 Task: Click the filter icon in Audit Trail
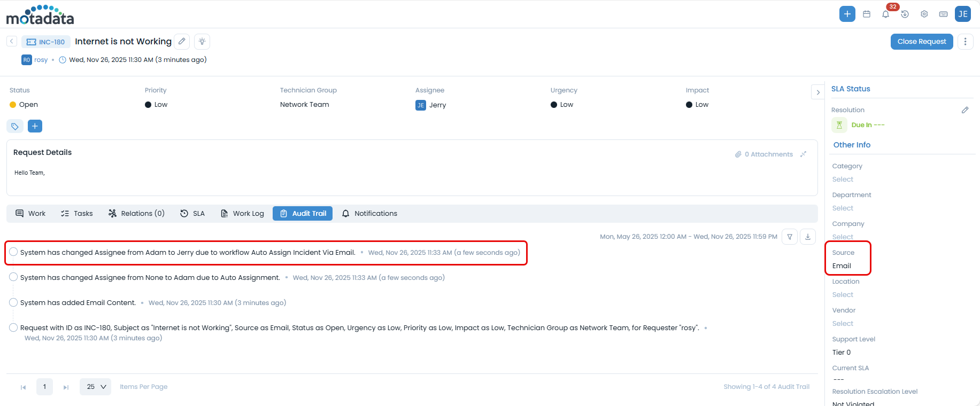click(790, 237)
